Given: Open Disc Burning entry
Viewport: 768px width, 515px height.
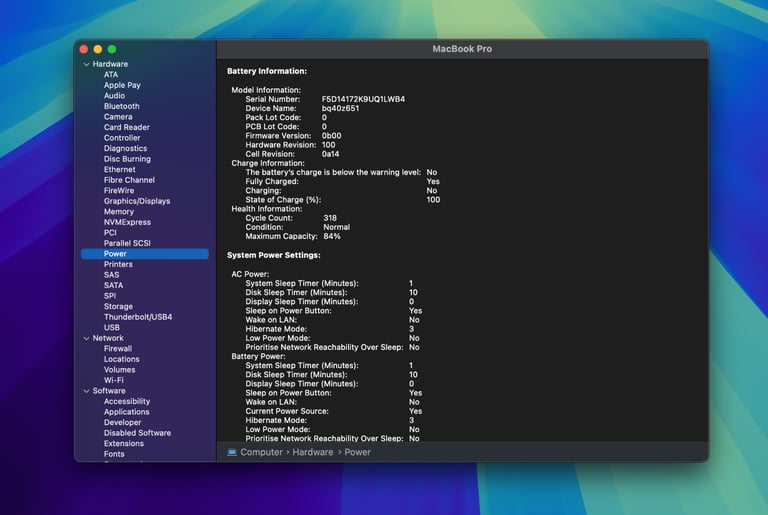Looking at the screenshot, I should pyautogui.click(x=127, y=159).
